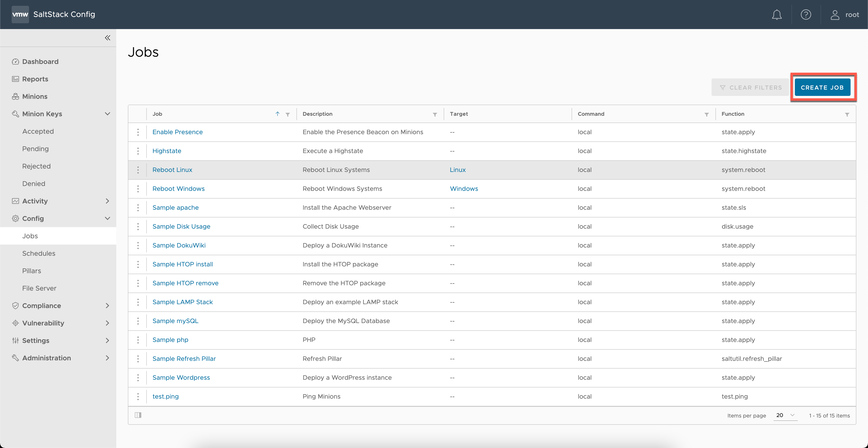Click the Linux target link
868x448 pixels.
457,170
